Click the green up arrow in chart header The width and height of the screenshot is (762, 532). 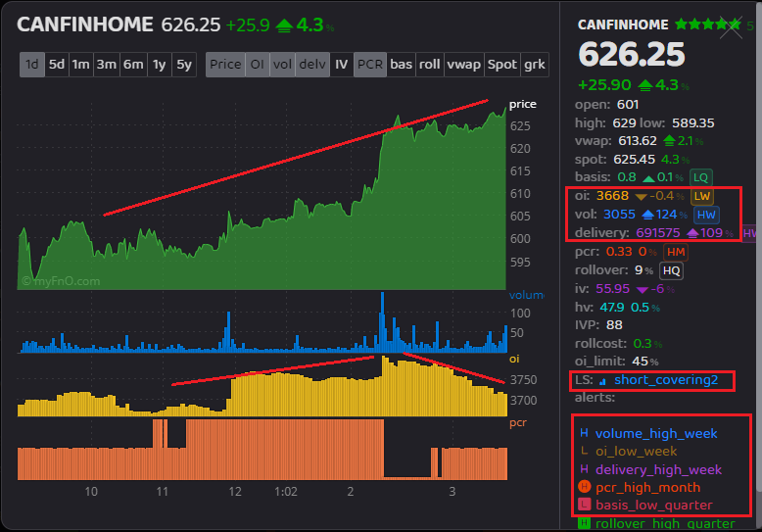[284, 26]
